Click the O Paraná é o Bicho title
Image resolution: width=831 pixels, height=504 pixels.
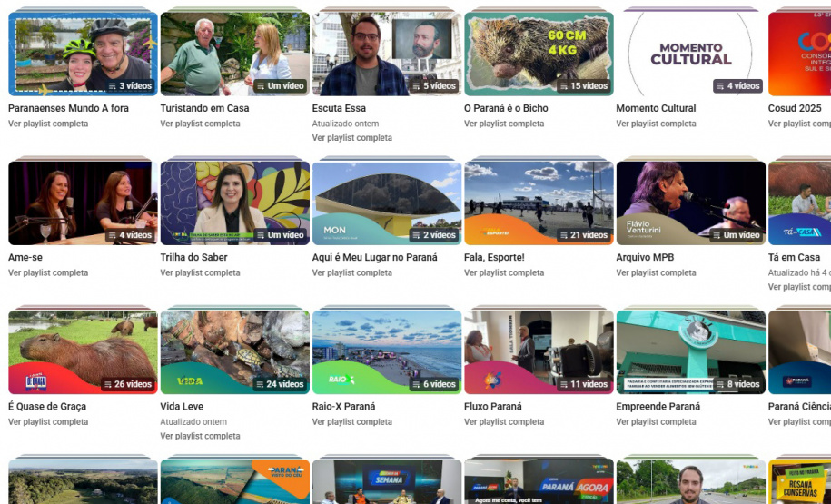[506, 108]
